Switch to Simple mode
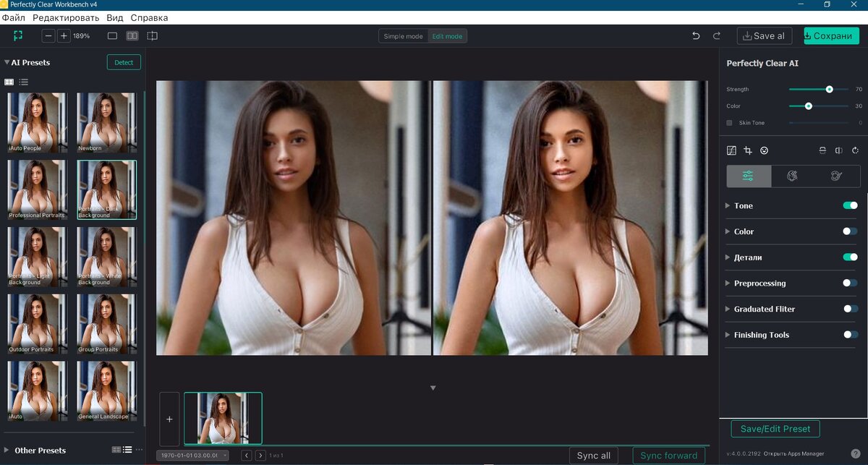This screenshot has height=465, width=868. click(403, 36)
